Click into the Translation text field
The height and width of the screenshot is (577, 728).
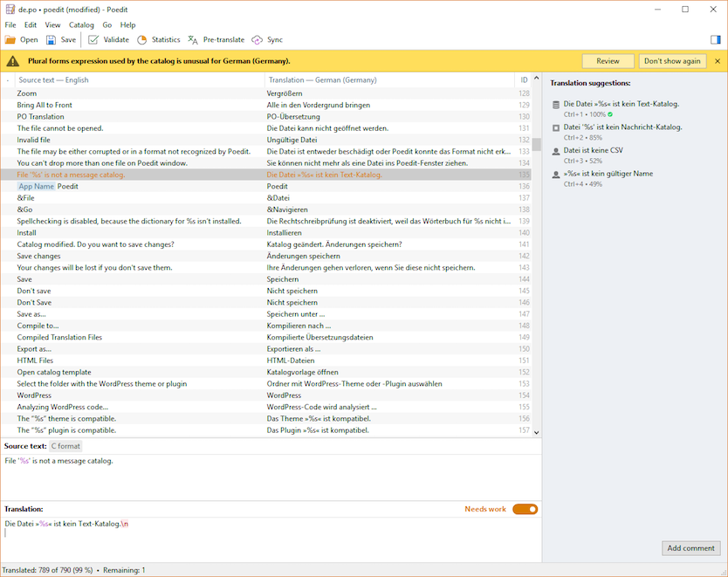click(271, 539)
